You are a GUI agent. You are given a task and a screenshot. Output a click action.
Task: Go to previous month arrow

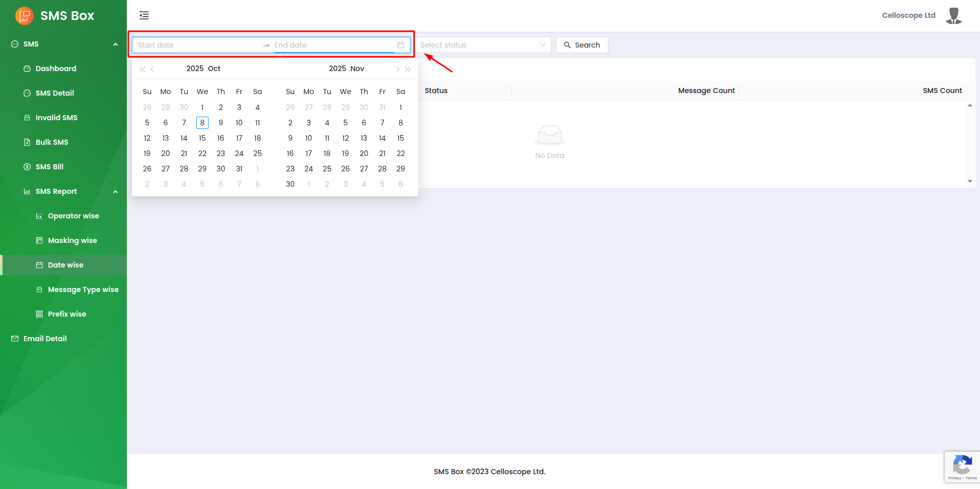pyautogui.click(x=152, y=69)
